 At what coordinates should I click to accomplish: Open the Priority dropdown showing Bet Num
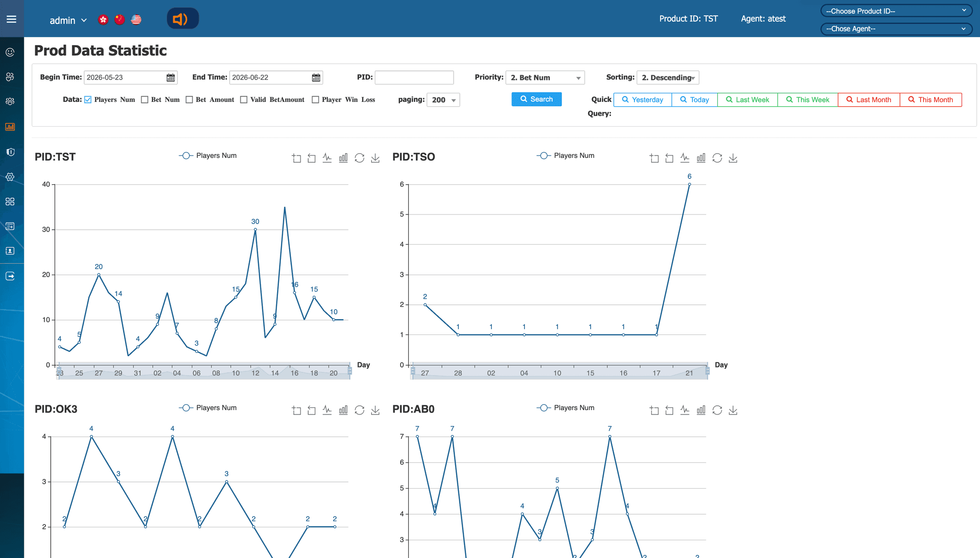(545, 78)
